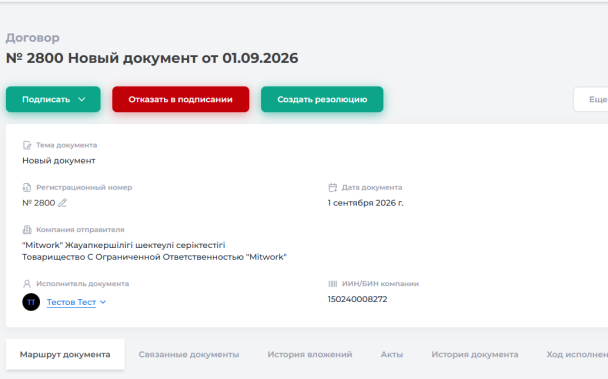This screenshot has width=608, height=379.
Task: Click the TT avatar circle
Action: [31, 302]
